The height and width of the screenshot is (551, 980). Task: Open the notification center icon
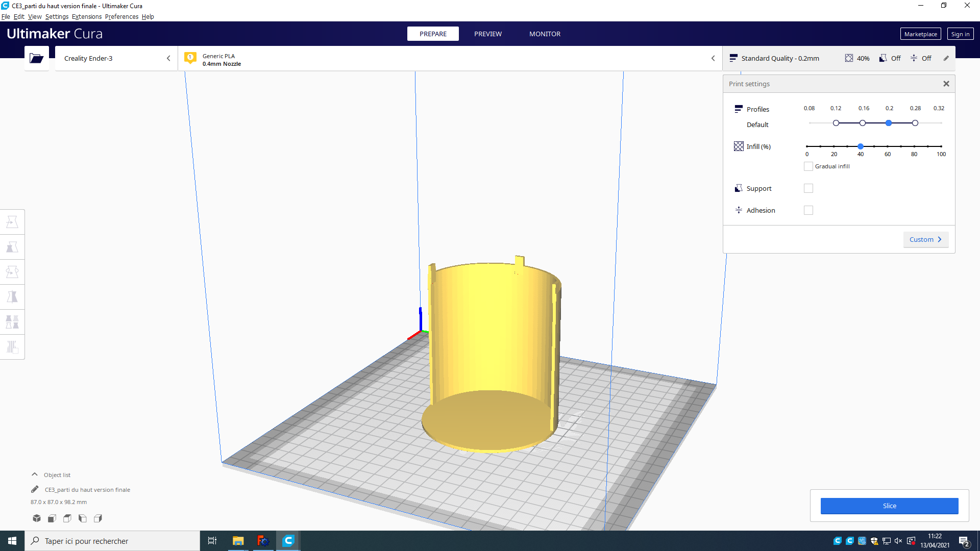click(x=964, y=541)
